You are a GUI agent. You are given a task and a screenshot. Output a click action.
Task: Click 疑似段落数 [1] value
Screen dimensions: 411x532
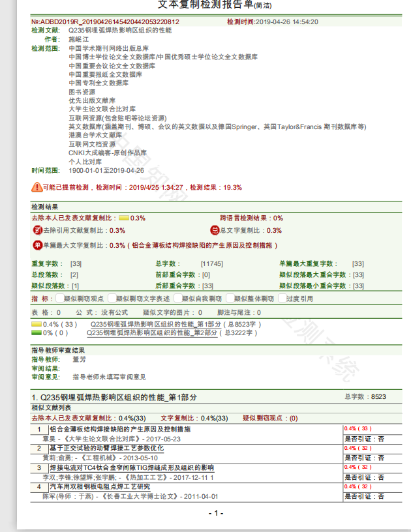(75, 286)
